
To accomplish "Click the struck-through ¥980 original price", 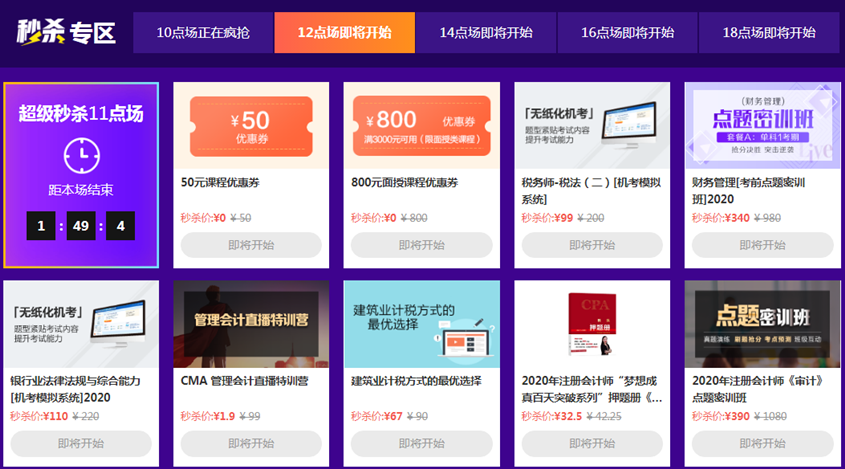I will point(767,218).
